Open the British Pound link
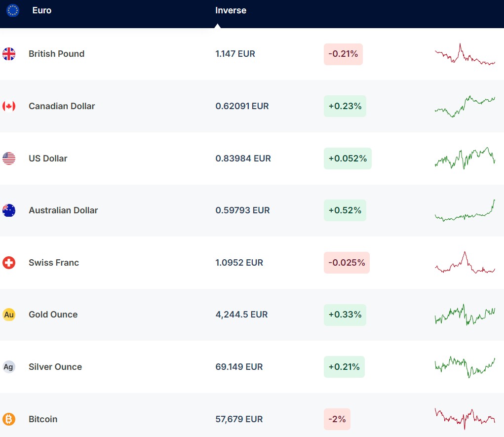 [x=56, y=54]
